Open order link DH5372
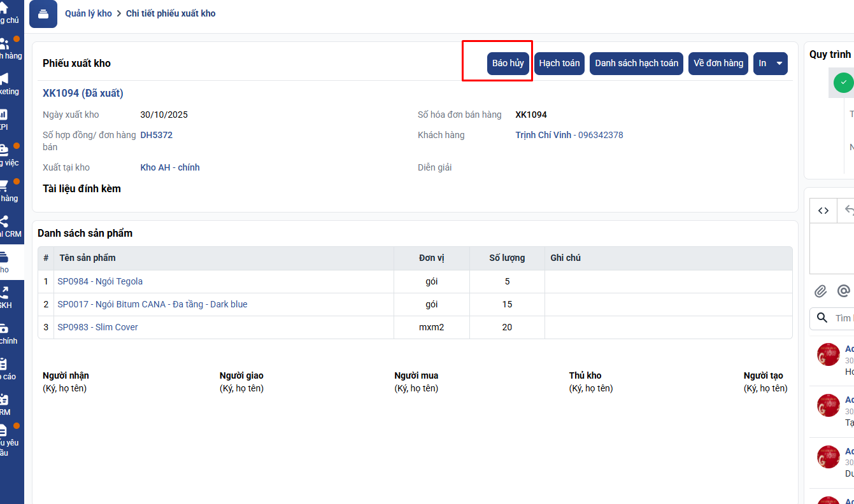The height and width of the screenshot is (504, 854). tap(156, 135)
